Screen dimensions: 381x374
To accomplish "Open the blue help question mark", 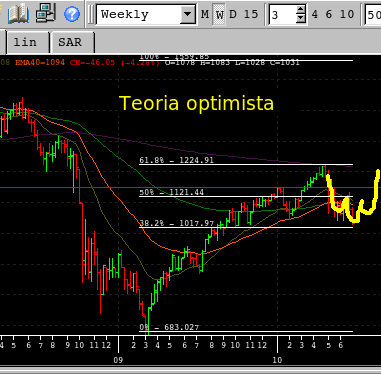I will coord(72,14).
